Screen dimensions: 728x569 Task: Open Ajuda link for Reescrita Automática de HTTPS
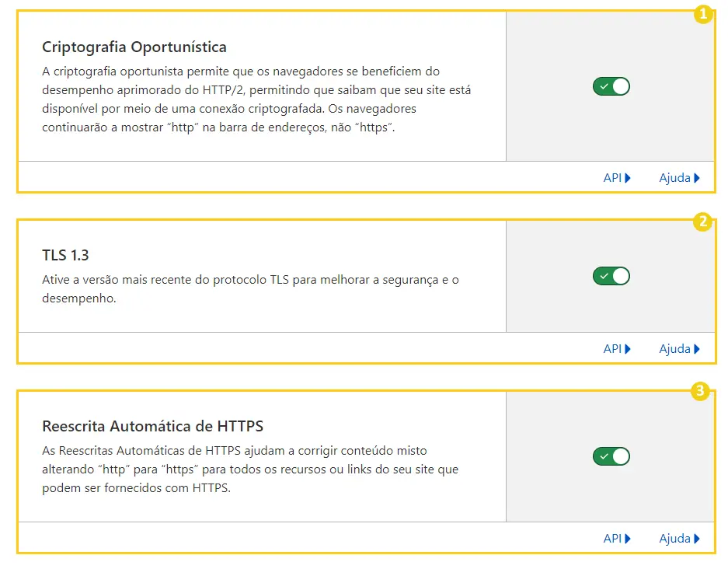(x=675, y=538)
